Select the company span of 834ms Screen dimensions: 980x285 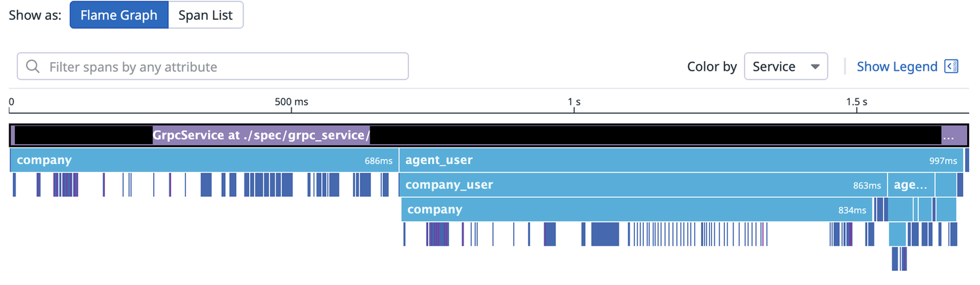click(636, 209)
